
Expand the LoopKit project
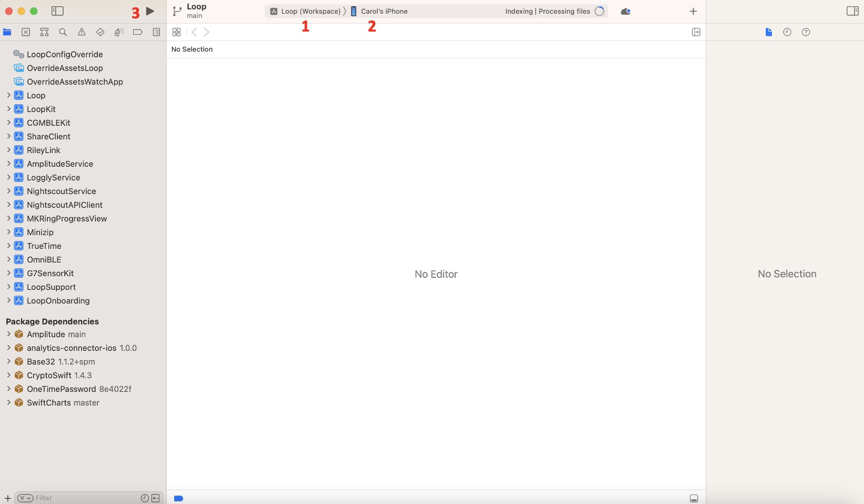point(8,109)
